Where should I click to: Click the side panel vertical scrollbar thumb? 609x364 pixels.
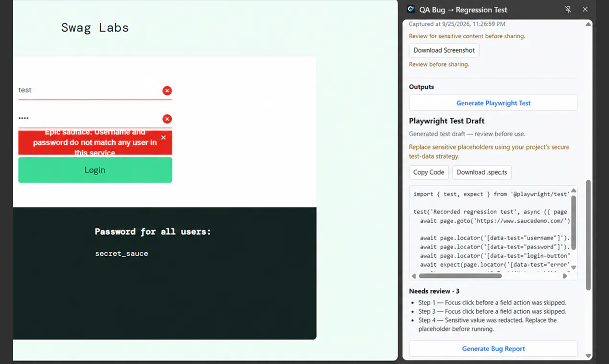tap(588, 235)
